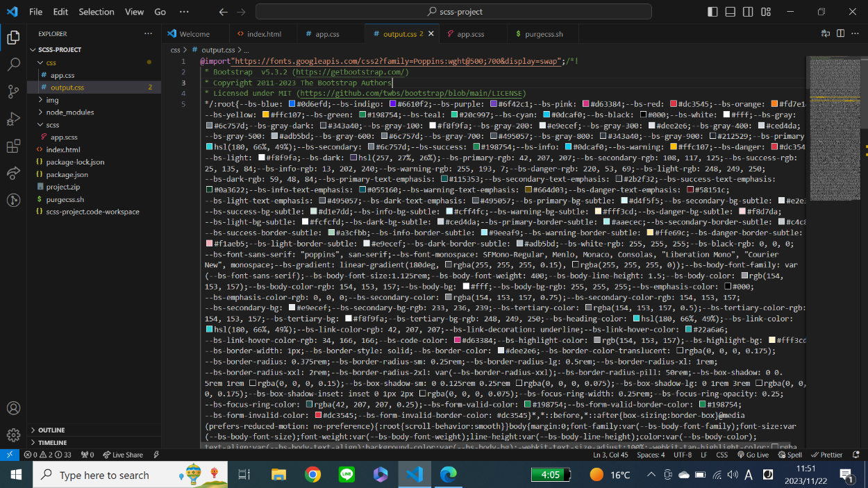Viewport: 868px width, 488px height.
Task: Switch to the index.html tab
Action: pyautogui.click(x=264, y=34)
